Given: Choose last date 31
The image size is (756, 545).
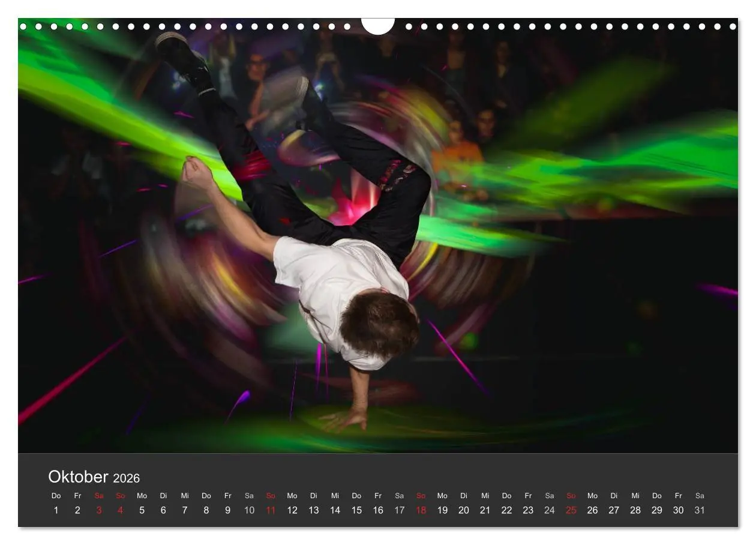Looking at the screenshot, I should pyautogui.click(x=700, y=510).
